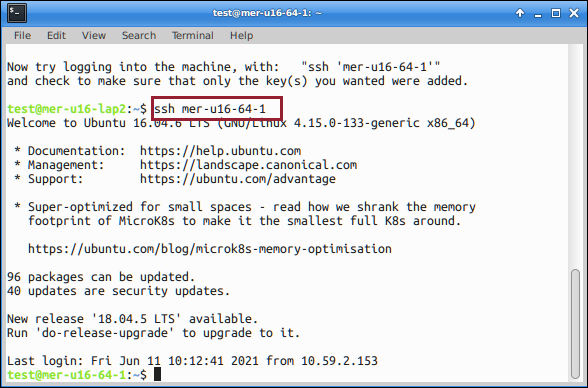Open the Help menu
Image resolution: width=588 pixels, height=388 pixels.
[x=242, y=36]
